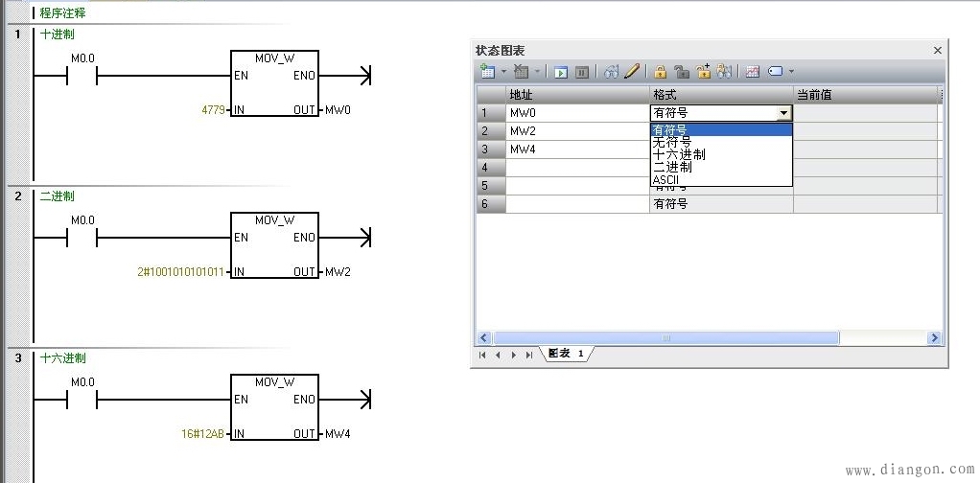The width and height of the screenshot is (980, 483).
Task: Click the read-all-forced binoculars icon
Action: click(x=724, y=71)
